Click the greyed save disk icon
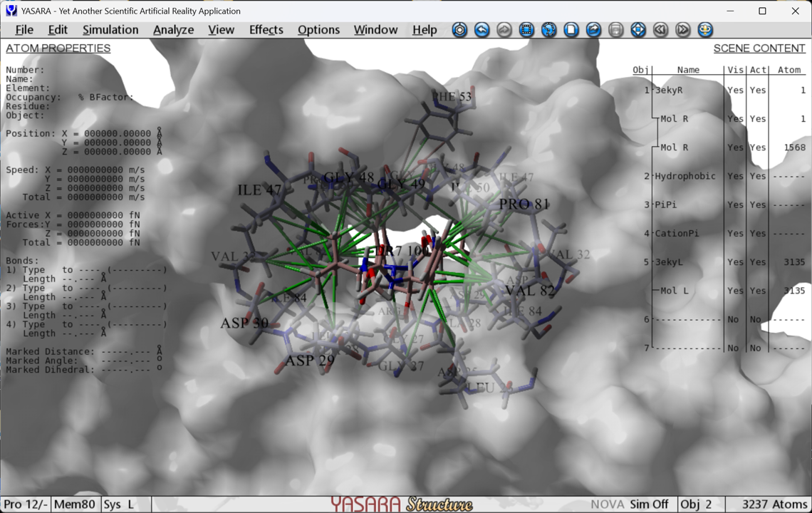The height and width of the screenshot is (513, 812). click(615, 29)
